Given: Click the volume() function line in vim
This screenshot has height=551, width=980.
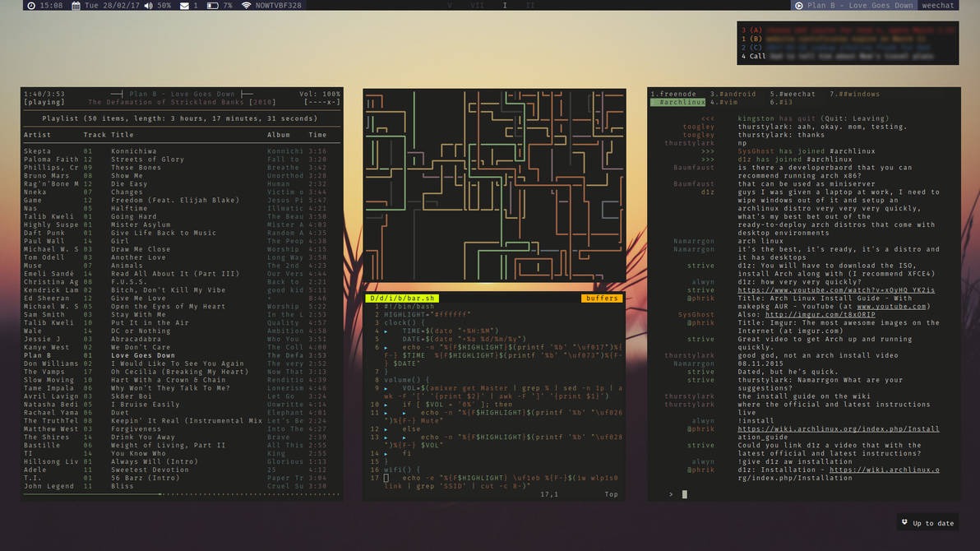Looking at the screenshot, I should click(405, 380).
